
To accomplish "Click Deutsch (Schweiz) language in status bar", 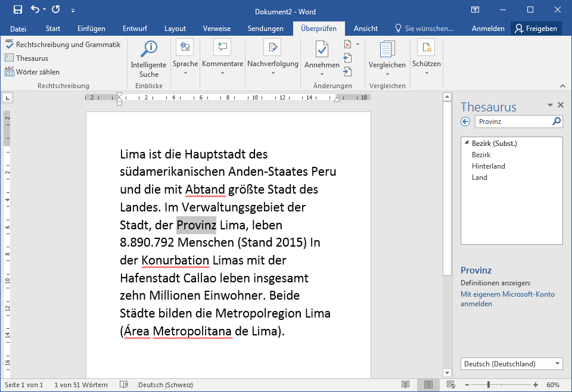I will pos(166,385).
